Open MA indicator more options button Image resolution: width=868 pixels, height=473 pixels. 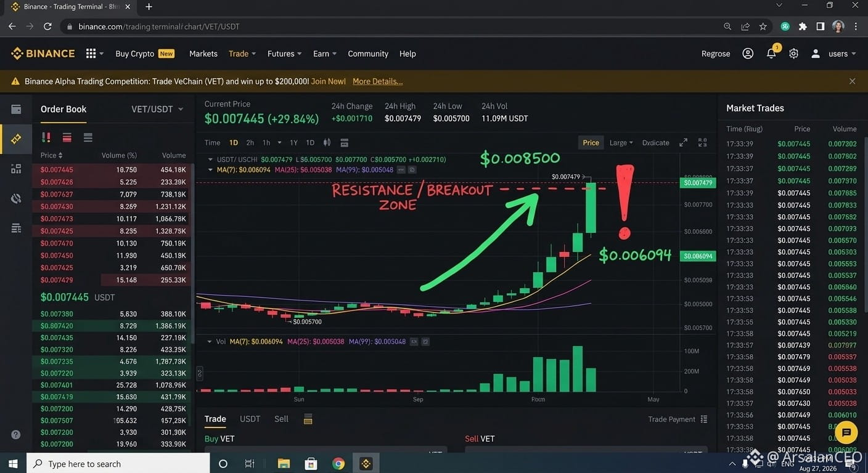point(401,169)
